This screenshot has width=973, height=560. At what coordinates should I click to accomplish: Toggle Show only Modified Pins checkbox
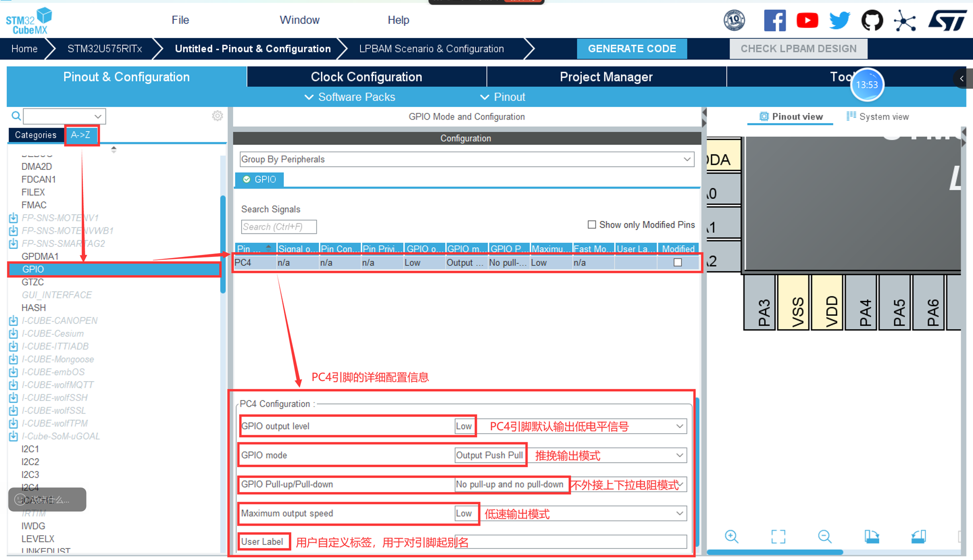591,225
